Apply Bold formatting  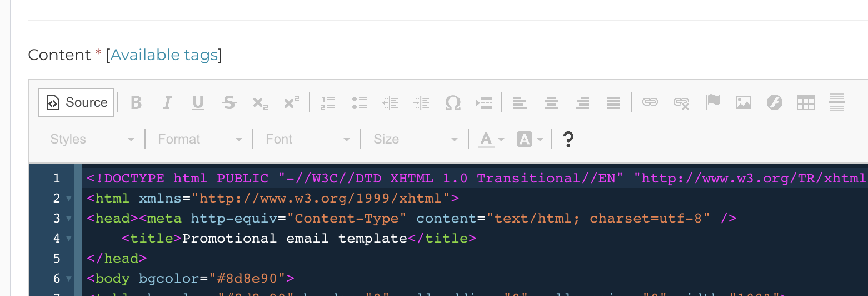[x=136, y=102]
